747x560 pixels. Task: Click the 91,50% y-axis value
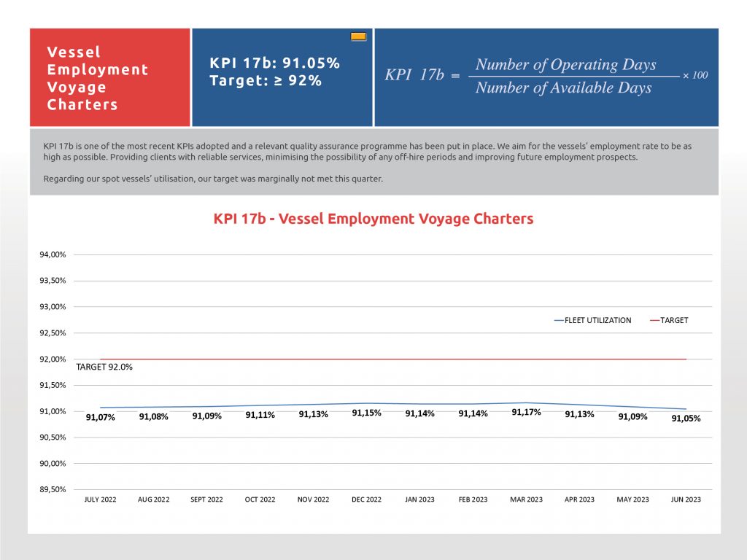[x=53, y=385]
